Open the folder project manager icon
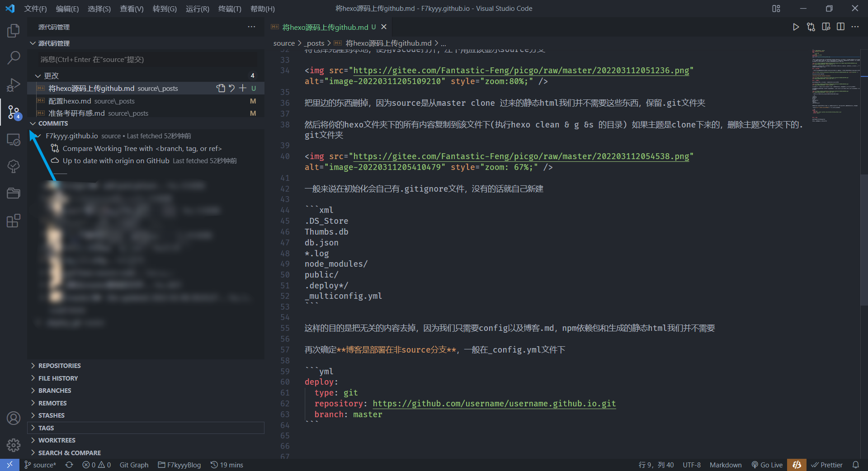 tap(14, 193)
